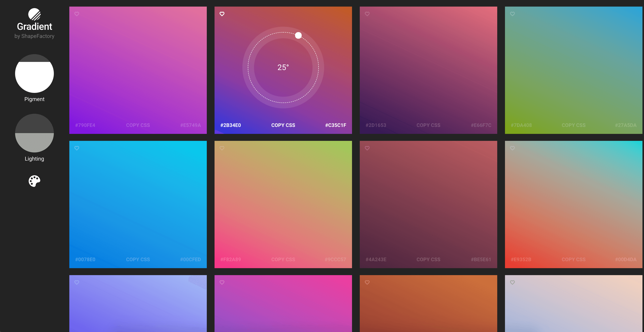Image resolution: width=644 pixels, height=332 pixels.
Task: Favorite the #7DA408 green-blue gradient
Action: tap(512, 14)
